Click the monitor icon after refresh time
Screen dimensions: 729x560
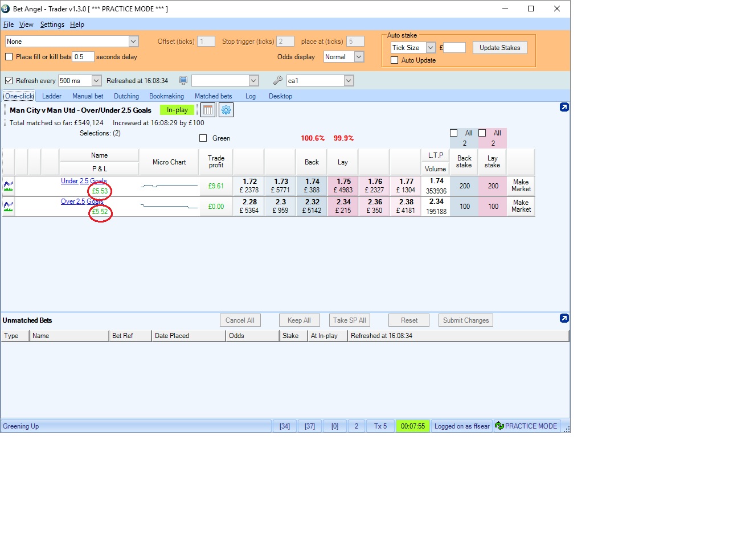tap(183, 80)
